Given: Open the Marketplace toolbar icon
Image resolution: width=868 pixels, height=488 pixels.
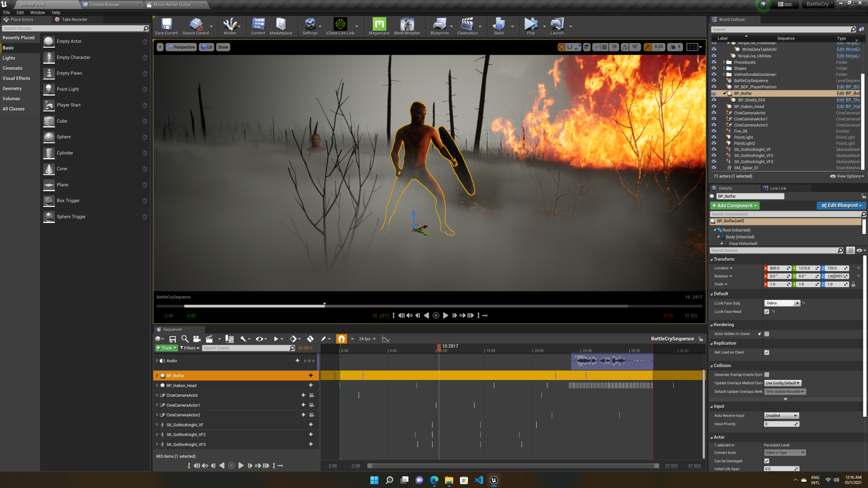Looking at the screenshot, I should pyautogui.click(x=281, y=26).
